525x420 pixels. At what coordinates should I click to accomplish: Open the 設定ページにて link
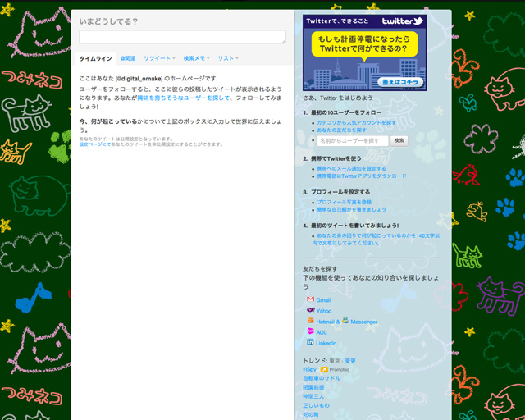click(95, 144)
